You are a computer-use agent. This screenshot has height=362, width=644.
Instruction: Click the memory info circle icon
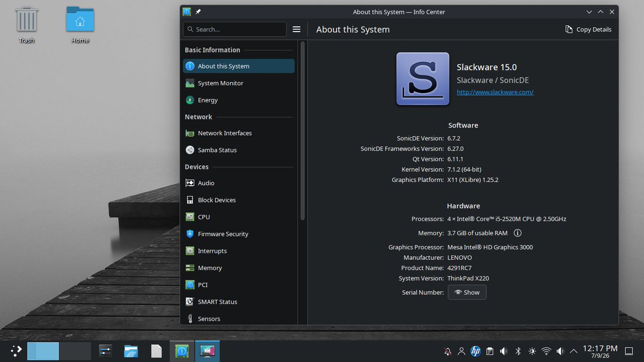[517, 233]
